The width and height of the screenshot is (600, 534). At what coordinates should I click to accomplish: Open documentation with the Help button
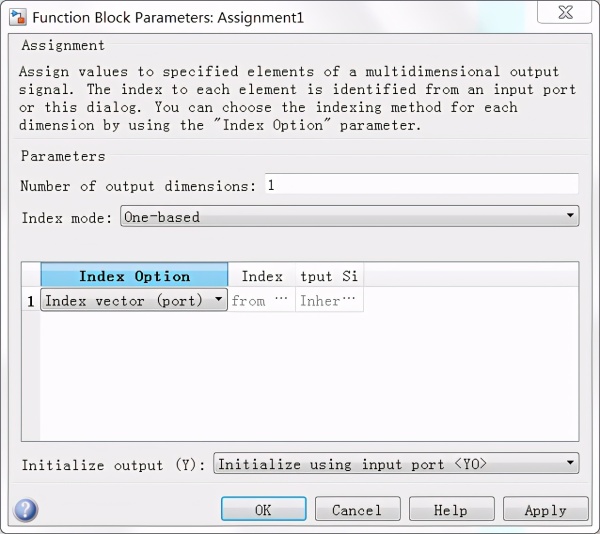[452, 509]
